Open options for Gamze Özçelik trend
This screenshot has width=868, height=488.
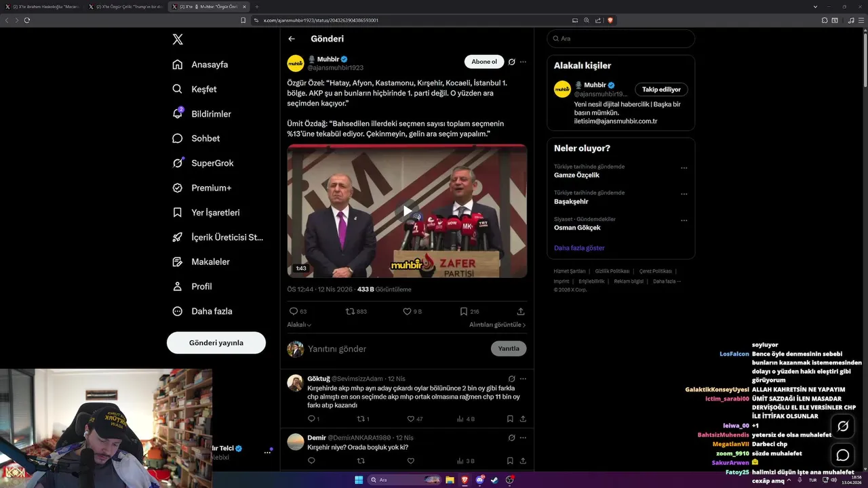(x=684, y=168)
